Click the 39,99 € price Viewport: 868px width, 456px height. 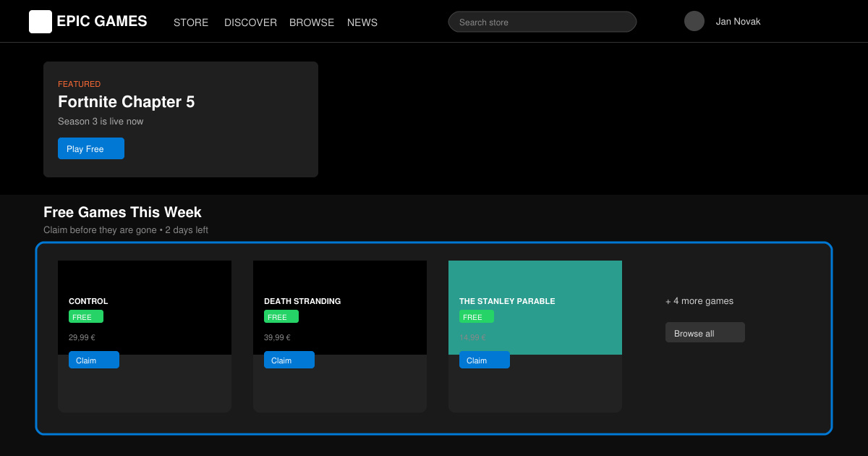(x=277, y=337)
